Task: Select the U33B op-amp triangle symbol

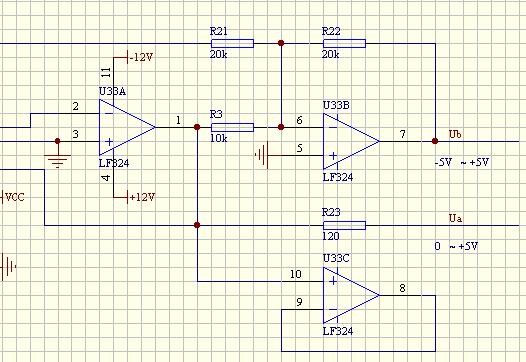Action: [351, 141]
